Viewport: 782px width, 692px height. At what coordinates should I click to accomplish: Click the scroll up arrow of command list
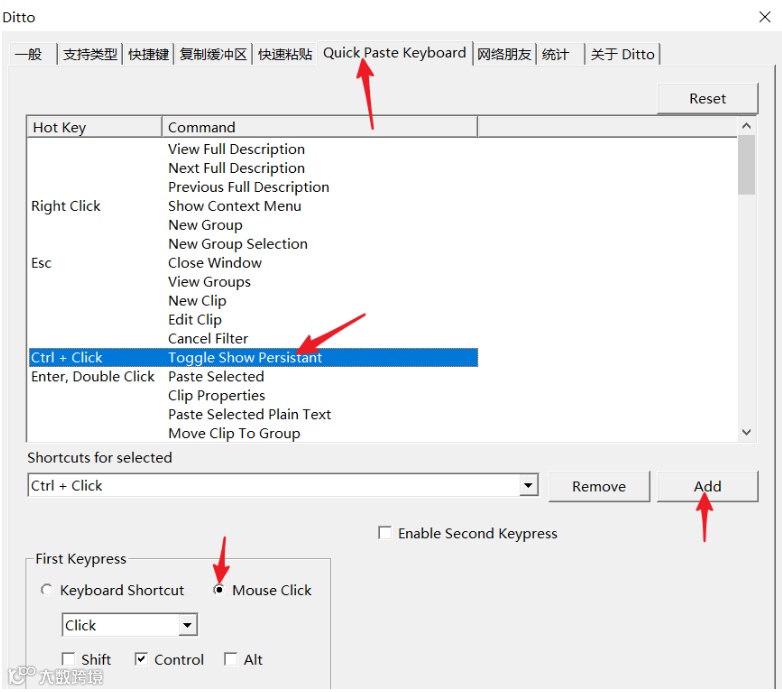[x=746, y=126]
